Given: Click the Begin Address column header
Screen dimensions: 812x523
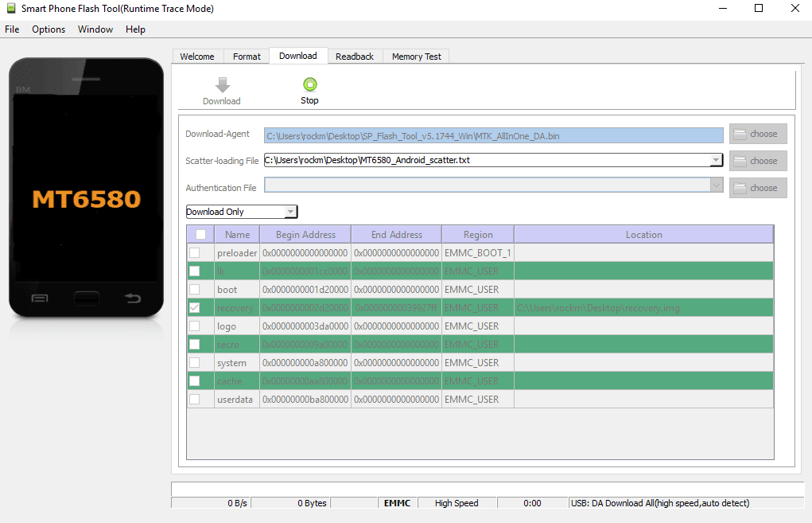Looking at the screenshot, I should coord(305,234).
